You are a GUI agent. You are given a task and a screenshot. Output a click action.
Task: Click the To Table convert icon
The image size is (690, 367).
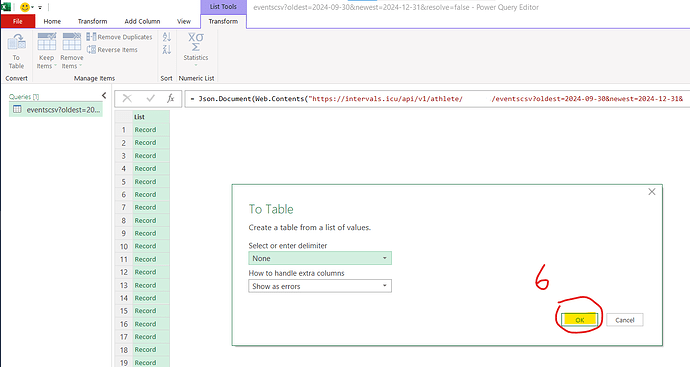(x=16, y=51)
